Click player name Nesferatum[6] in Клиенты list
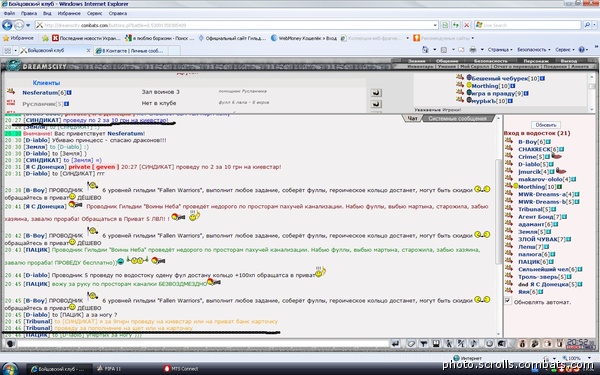 click(x=44, y=93)
